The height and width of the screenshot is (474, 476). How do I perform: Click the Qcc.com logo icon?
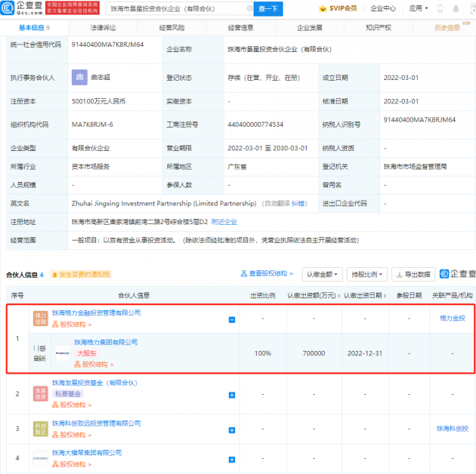click(8, 8)
